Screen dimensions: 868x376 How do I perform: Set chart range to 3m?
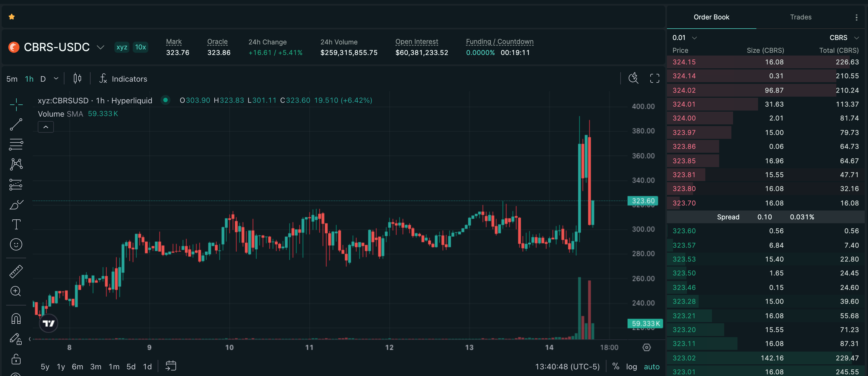96,367
